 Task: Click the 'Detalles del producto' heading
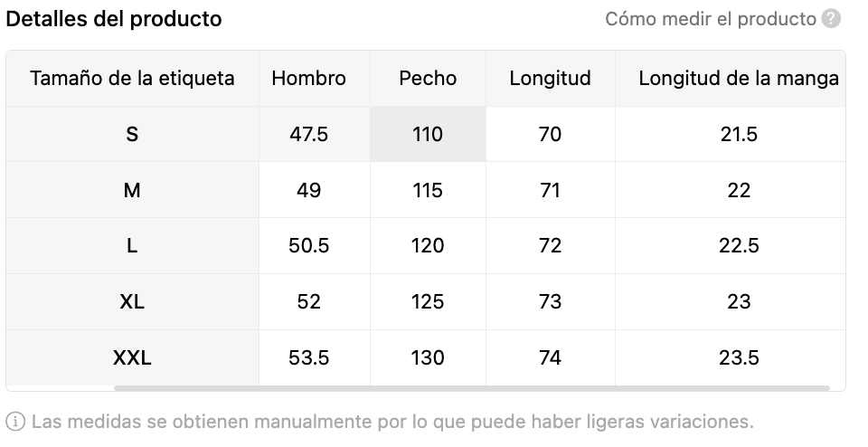[114, 19]
